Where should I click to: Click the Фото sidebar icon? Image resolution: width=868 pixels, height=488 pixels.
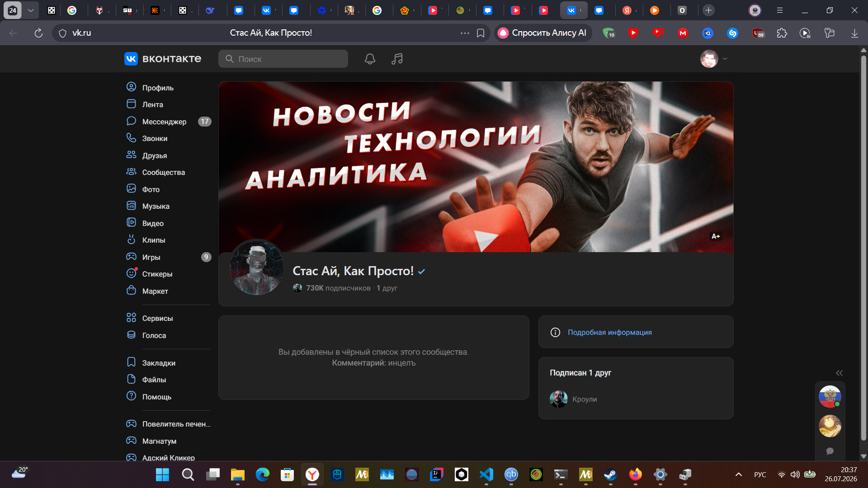pyautogui.click(x=131, y=189)
